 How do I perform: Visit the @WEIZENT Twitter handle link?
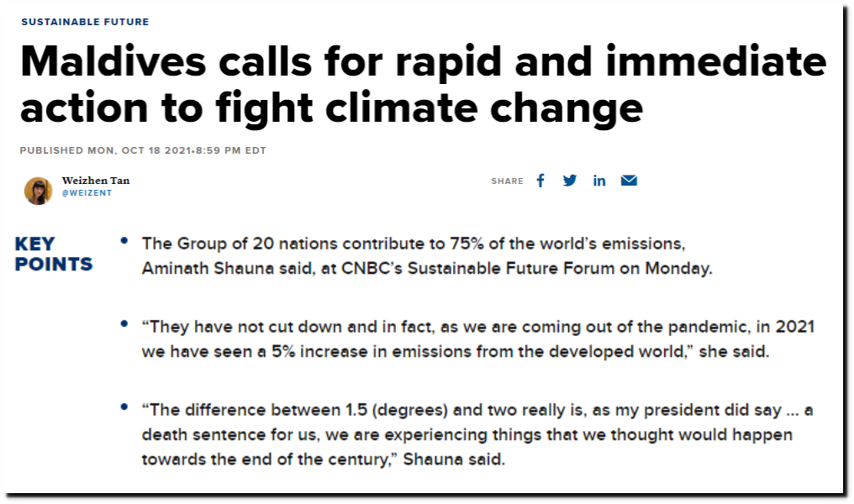coord(87,193)
